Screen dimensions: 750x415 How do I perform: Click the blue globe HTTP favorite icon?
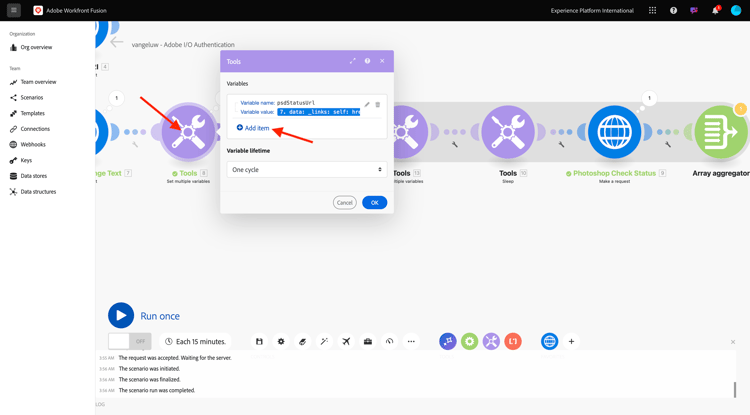(550, 341)
